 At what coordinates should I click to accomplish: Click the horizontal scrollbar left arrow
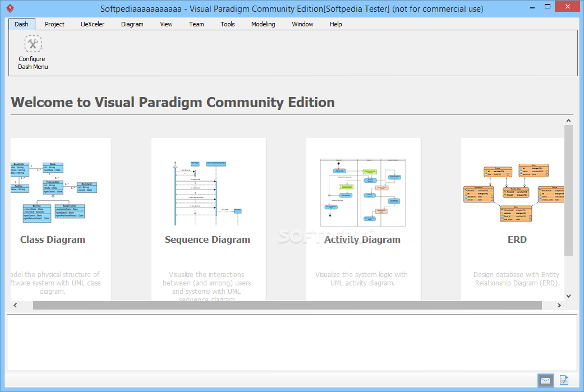15,305
